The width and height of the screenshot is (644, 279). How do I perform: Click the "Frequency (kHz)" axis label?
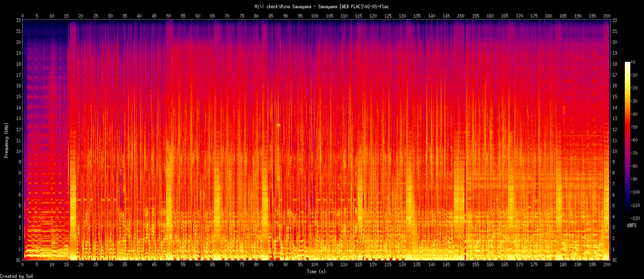pos(6,140)
